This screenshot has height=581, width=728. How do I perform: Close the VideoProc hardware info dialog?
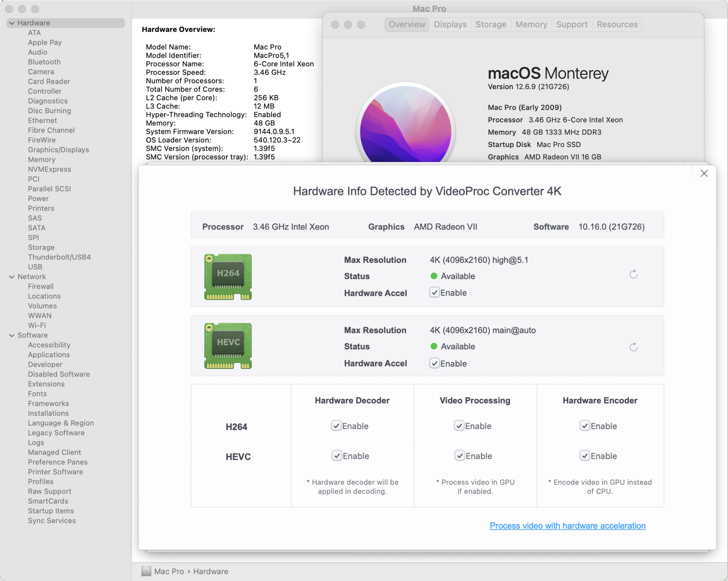click(x=704, y=174)
